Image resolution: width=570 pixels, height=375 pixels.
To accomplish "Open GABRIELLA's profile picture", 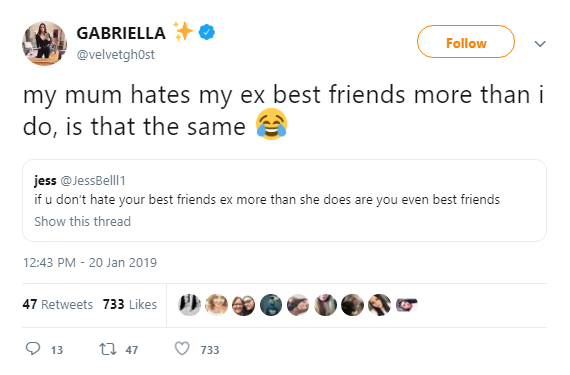I will pyautogui.click(x=44, y=43).
